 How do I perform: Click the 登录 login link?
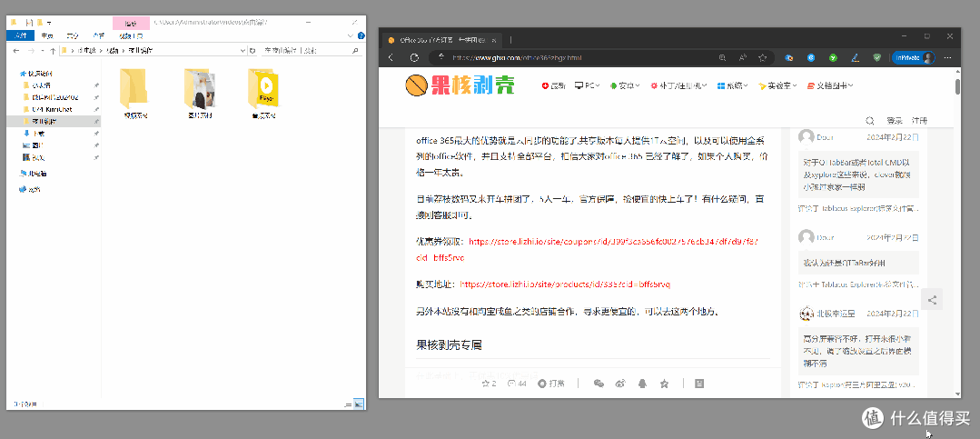click(895, 121)
